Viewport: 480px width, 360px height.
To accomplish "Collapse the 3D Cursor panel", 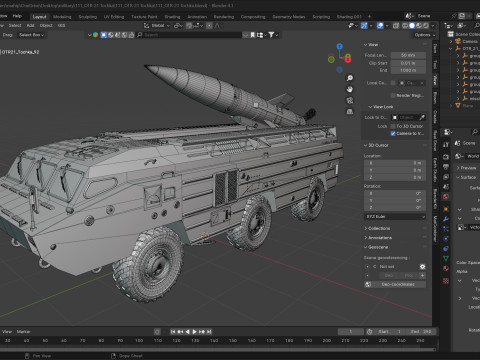I will tap(376, 145).
